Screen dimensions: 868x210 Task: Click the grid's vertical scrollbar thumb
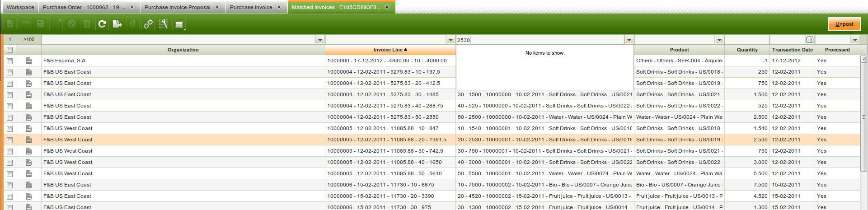click(x=864, y=117)
